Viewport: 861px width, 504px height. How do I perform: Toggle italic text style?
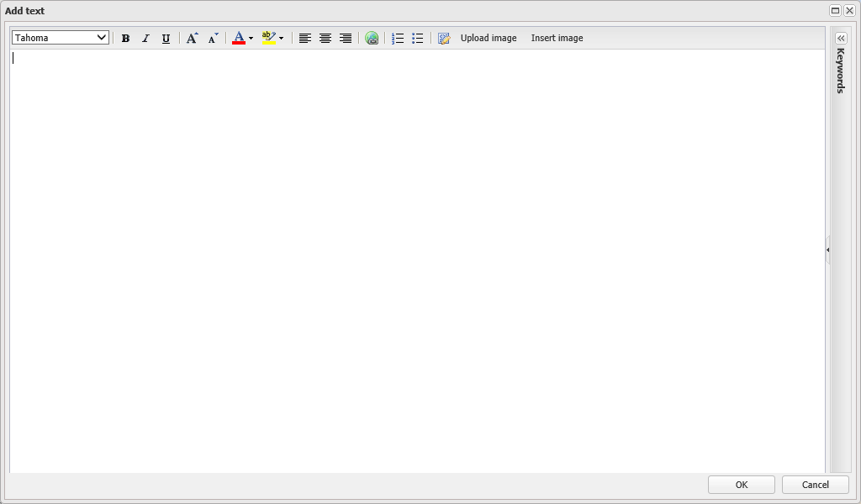tap(145, 39)
